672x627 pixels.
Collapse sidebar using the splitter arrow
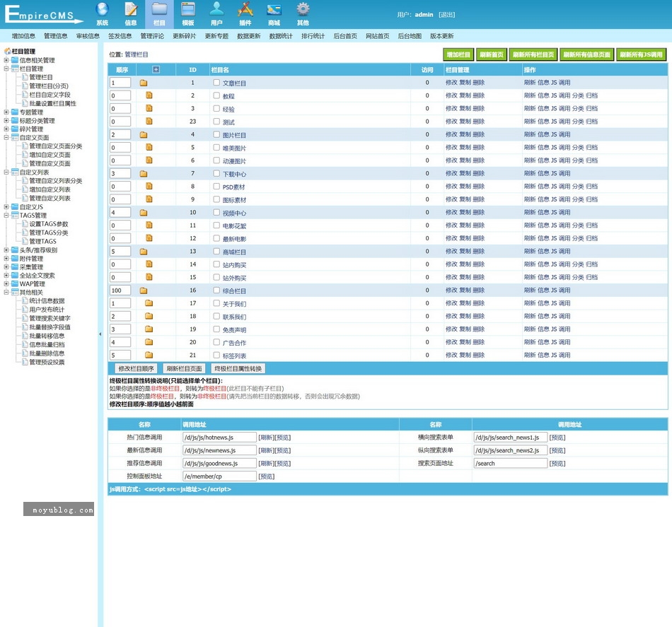pyautogui.click(x=100, y=334)
